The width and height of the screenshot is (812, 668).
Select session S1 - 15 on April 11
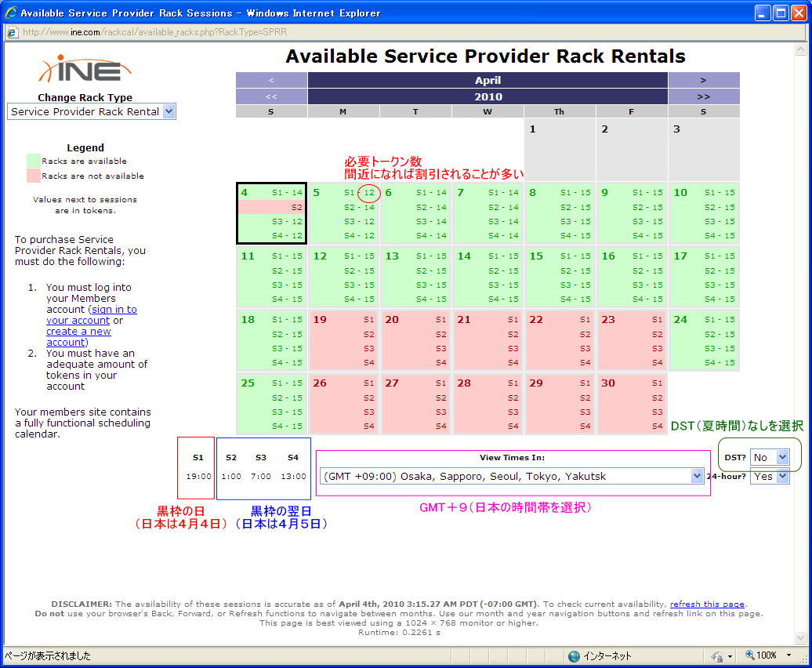(287, 256)
